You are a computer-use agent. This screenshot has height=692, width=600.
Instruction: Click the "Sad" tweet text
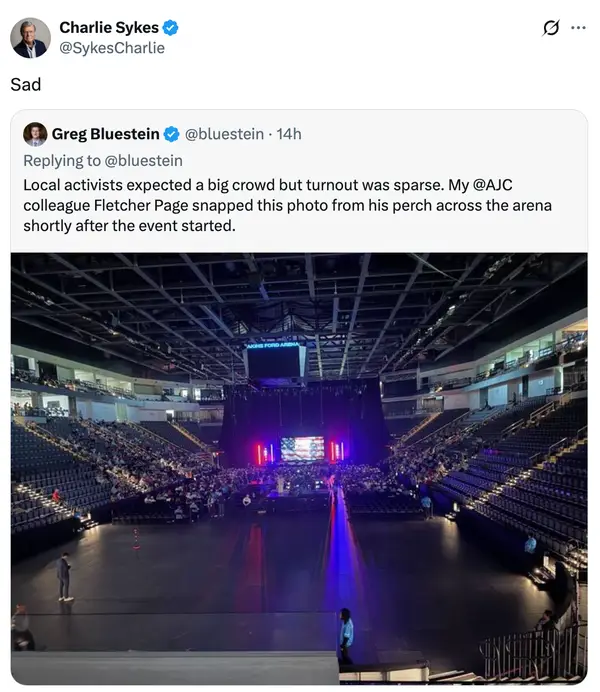tap(26, 84)
